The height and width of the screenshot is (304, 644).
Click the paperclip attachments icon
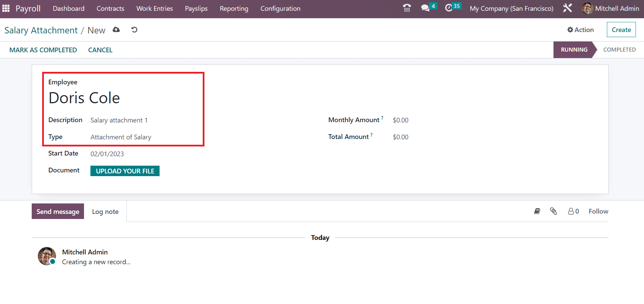553,211
